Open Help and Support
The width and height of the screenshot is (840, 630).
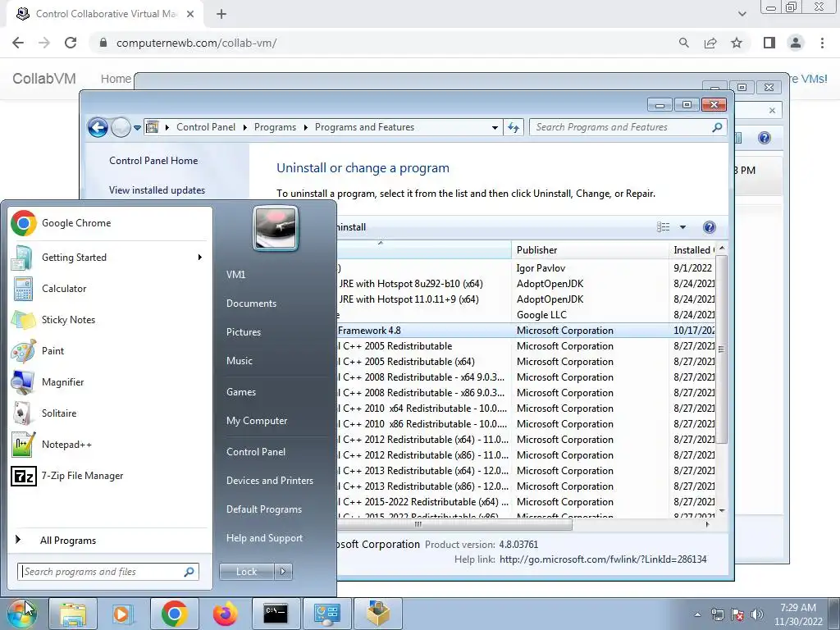(x=265, y=538)
